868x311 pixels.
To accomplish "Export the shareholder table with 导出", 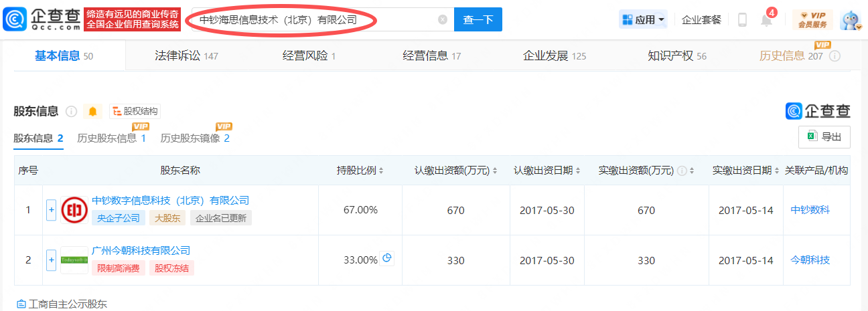I will [x=824, y=136].
